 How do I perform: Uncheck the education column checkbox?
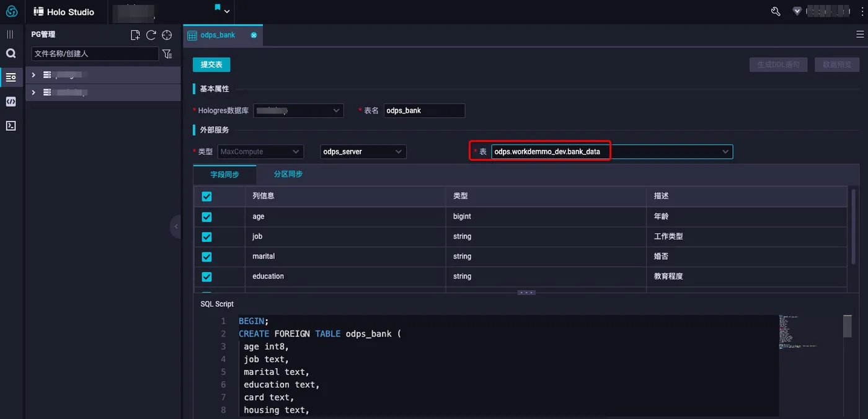click(206, 276)
